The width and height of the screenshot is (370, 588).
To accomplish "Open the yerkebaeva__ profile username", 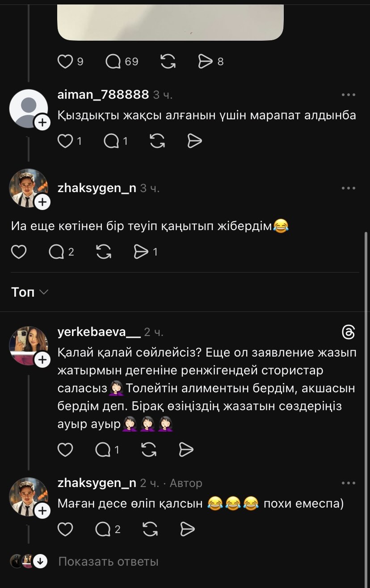I will click(x=99, y=332).
